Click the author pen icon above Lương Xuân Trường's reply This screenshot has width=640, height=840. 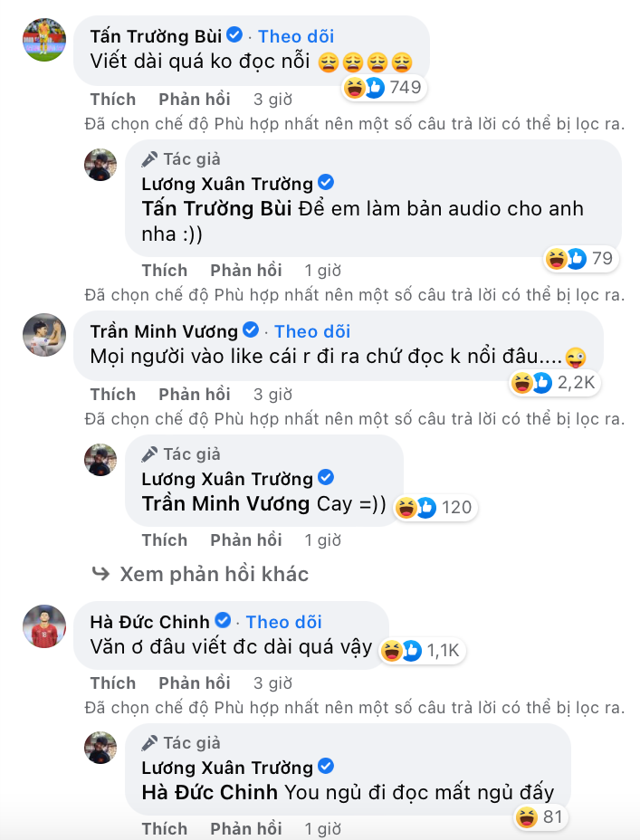coord(148,158)
